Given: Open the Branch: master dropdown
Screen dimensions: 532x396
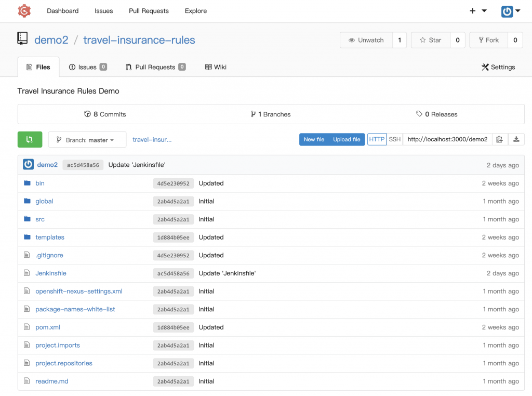Looking at the screenshot, I should coord(87,140).
